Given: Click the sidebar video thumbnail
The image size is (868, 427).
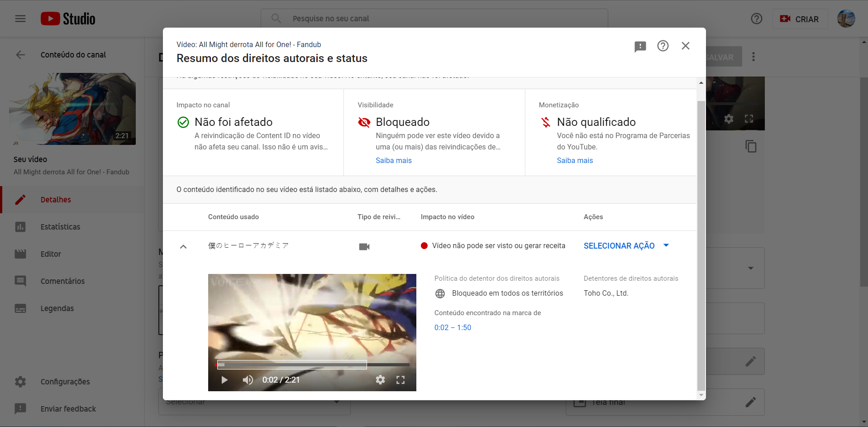Looking at the screenshot, I should tap(72, 109).
